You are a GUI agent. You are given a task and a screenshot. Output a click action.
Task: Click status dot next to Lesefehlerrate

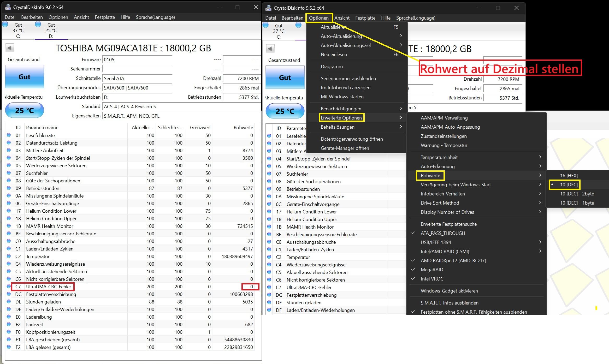[x=9, y=135]
